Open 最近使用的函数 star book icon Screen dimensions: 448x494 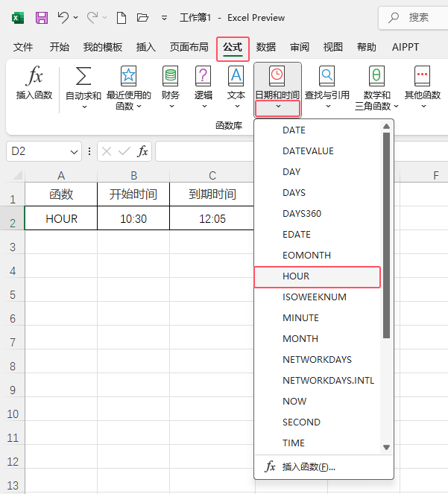coord(129,76)
